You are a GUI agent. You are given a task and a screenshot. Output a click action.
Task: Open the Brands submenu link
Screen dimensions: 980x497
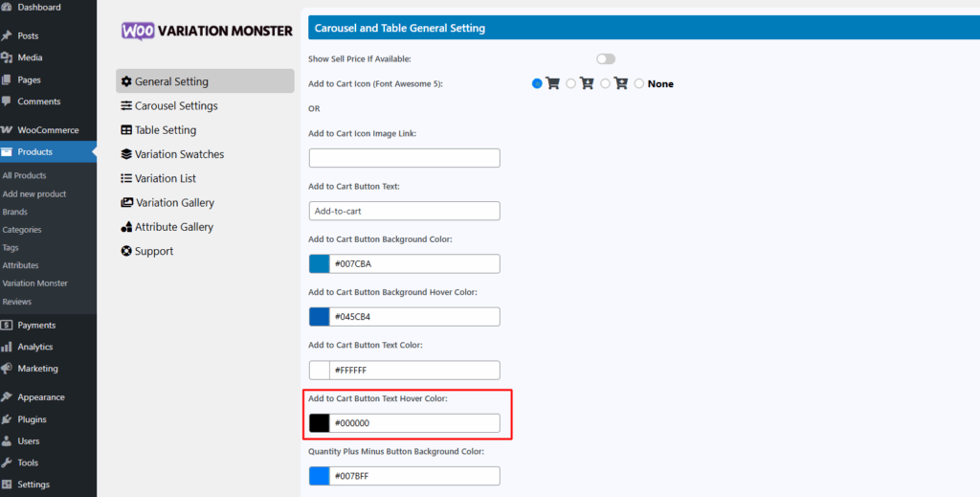tap(15, 212)
